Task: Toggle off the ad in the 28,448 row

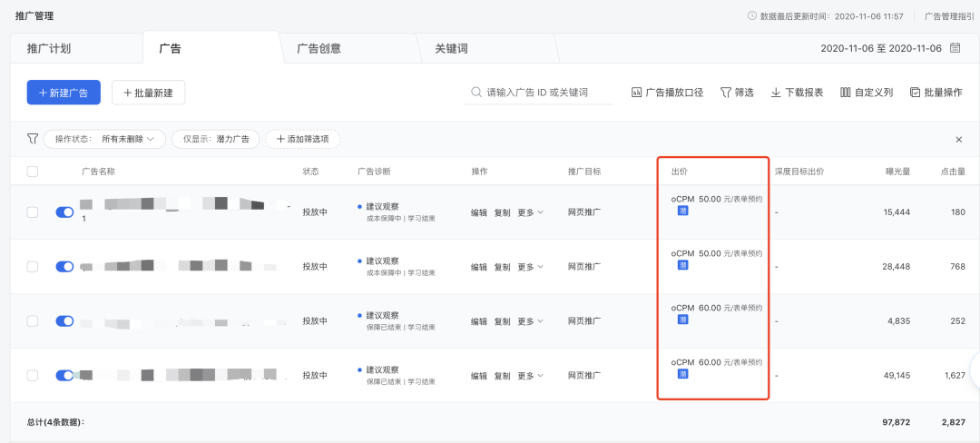Action: 65,267
